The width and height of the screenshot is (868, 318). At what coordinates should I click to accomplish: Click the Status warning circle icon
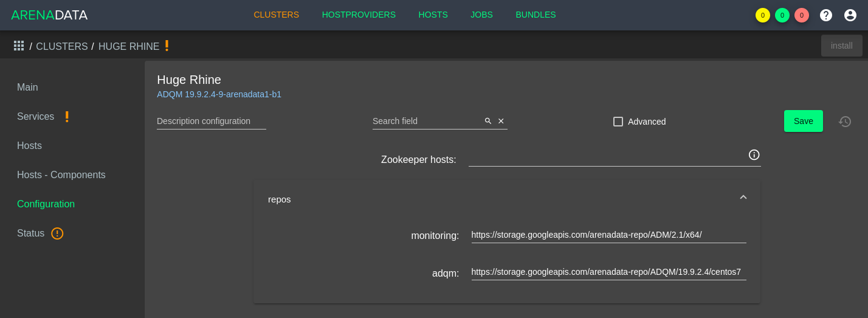(57, 233)
